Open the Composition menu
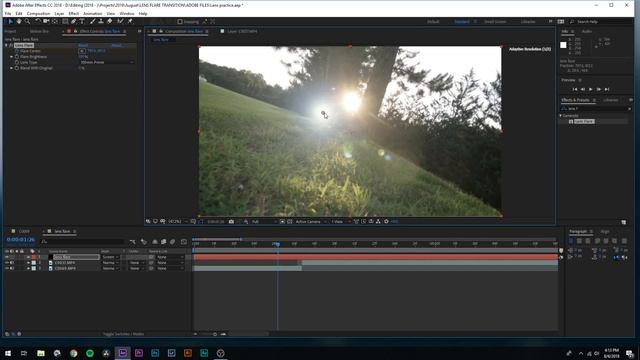 coord(38,13)
